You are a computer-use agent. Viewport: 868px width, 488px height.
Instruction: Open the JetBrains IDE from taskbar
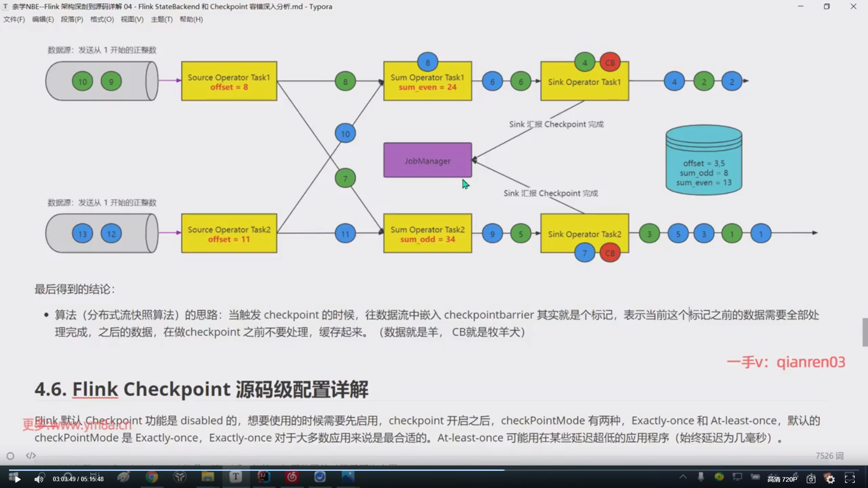[264, 478]
